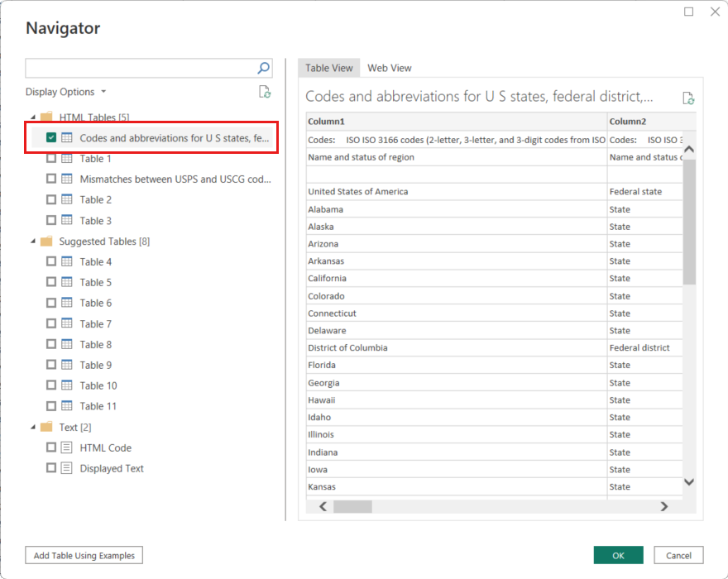
Task: Click the Hawaii cell in preview
Action: tap(457, 400)
